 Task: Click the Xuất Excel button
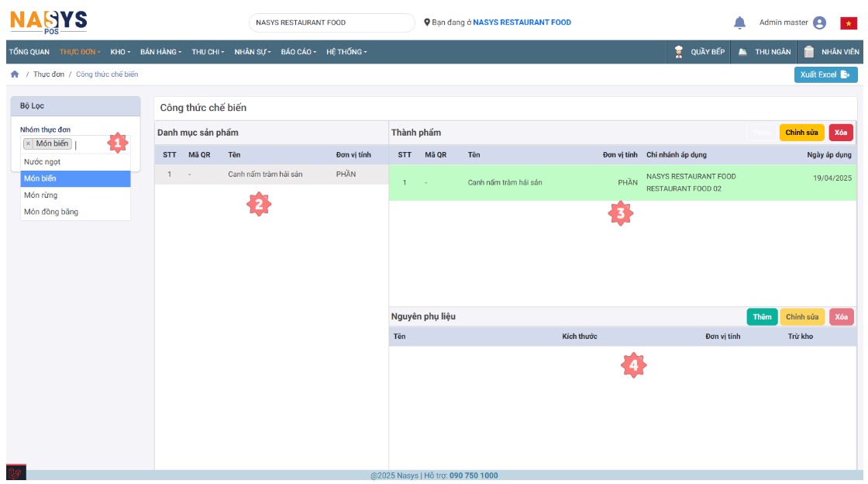click(x=825, y=74)
